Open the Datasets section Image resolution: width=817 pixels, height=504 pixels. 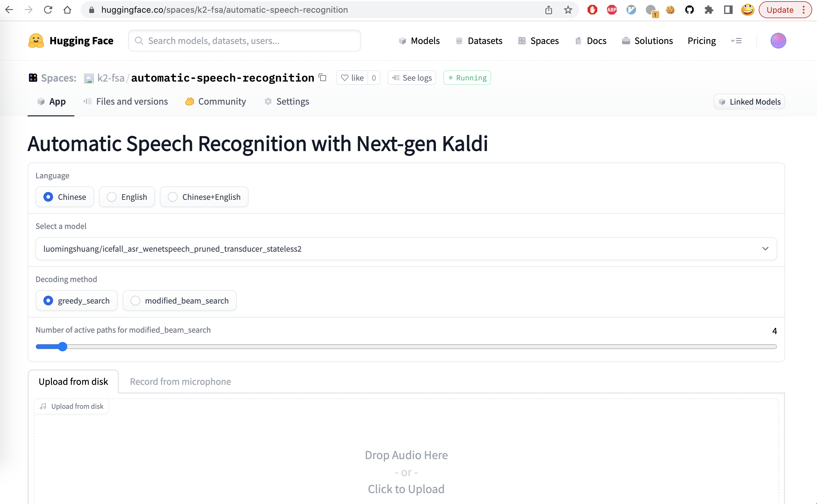click(479, 41)
